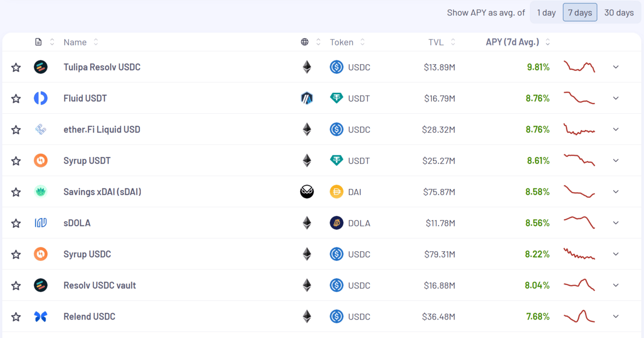
Task: Favorite Tulipa Resolv USDC with the star
Action: pyautogui.click(x=16, y=67)
